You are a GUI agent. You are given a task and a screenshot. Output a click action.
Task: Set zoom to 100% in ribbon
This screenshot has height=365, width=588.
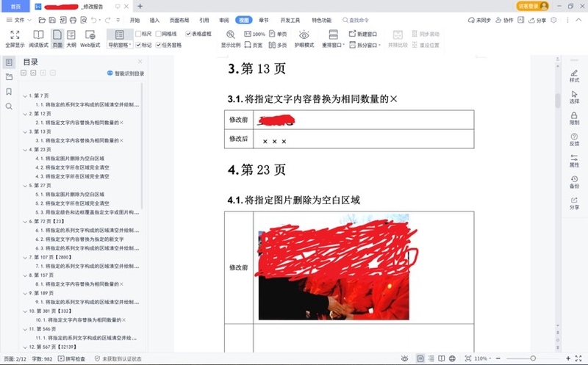[254, 34]
